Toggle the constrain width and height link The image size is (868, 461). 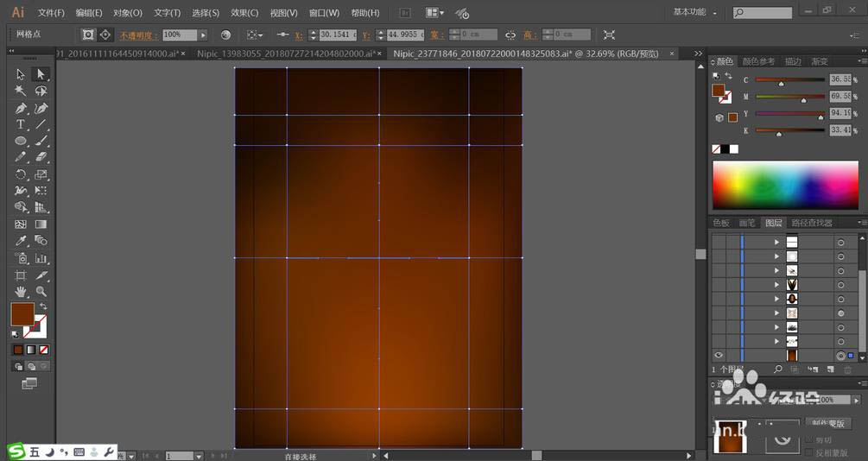510,35
